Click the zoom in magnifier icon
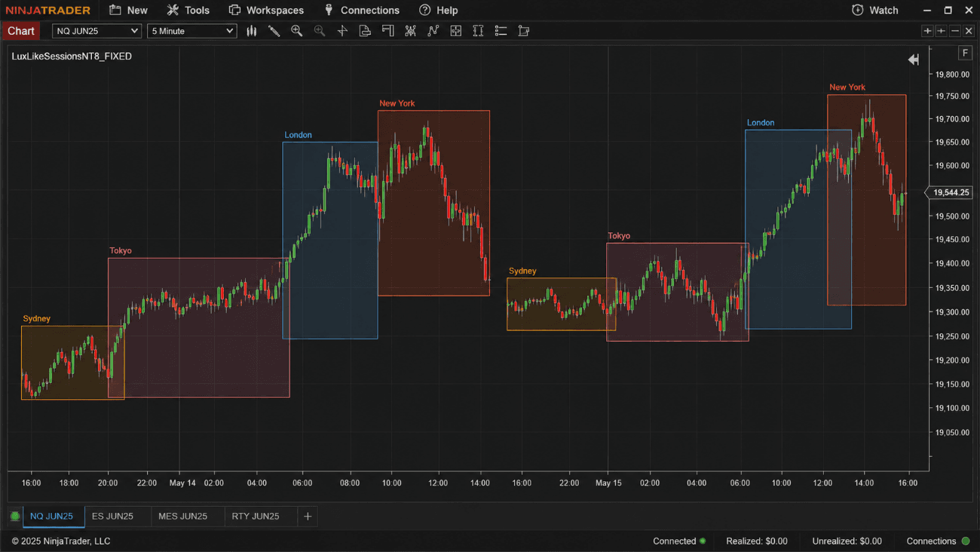 coord(297,31)
